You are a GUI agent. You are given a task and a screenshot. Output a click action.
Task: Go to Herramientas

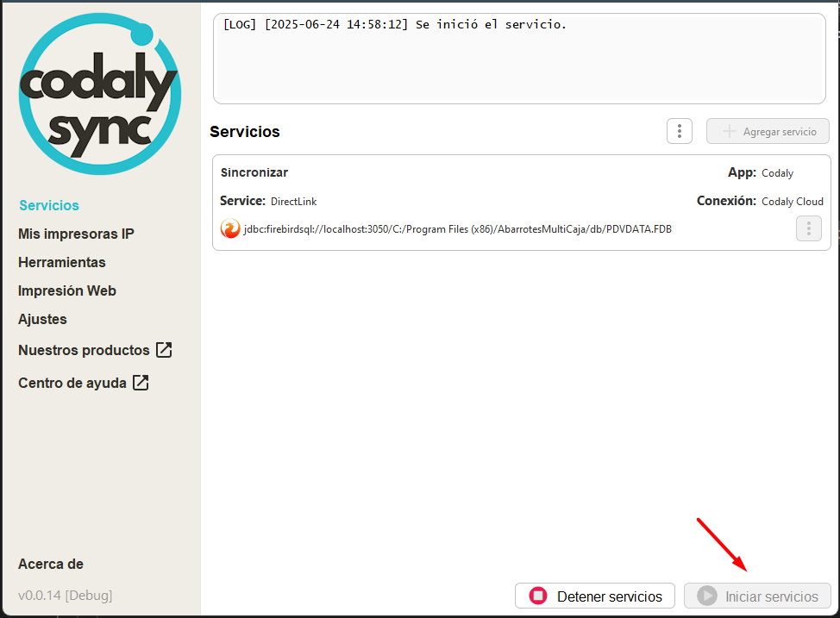pos(62,262)
